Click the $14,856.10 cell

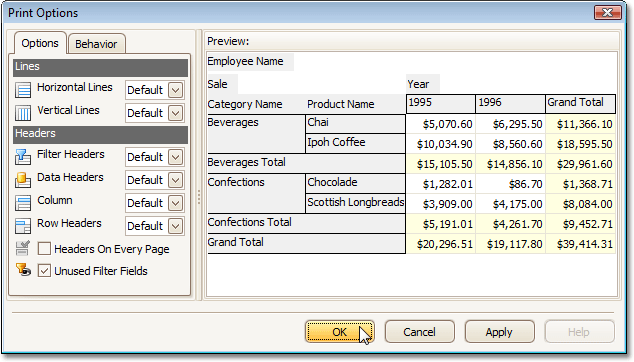pos(511,164)
